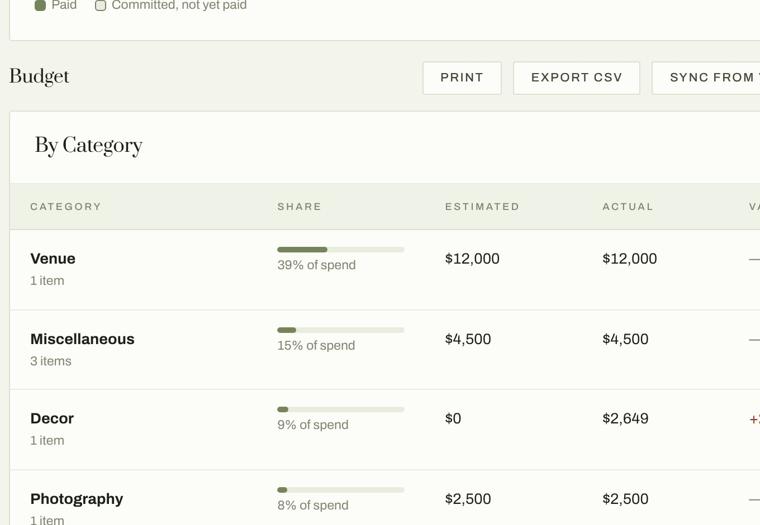Viewport: 760px width, 525px height.
Task: Click Photography actual value $2,500
Action: click(625, 499)
